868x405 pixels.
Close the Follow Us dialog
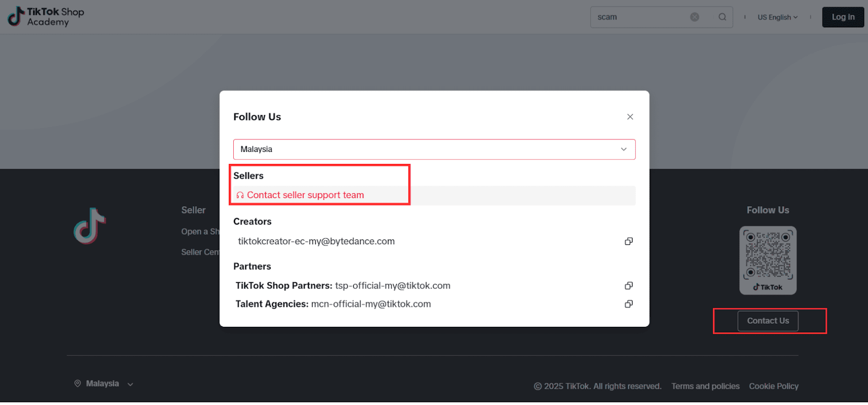click(630, 117)
